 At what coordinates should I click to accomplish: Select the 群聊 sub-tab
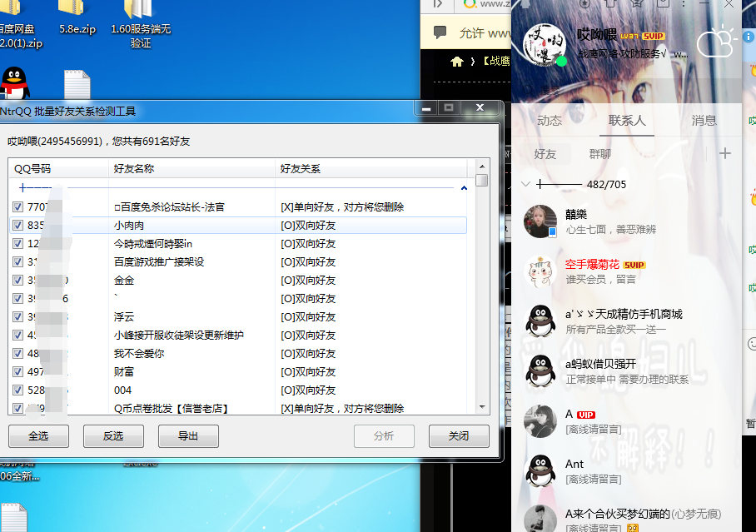click(x=600, y=154)
